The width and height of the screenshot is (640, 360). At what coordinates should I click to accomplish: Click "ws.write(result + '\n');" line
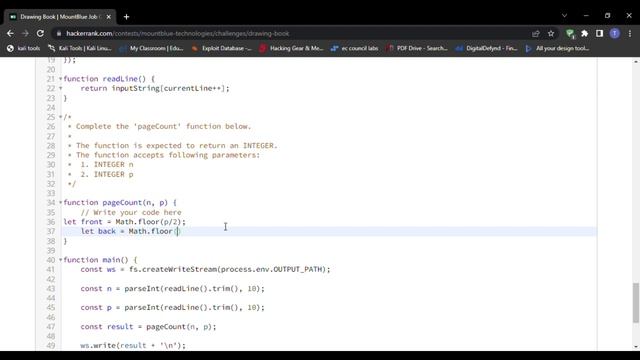pyautogui.click(x=133, y=345)
